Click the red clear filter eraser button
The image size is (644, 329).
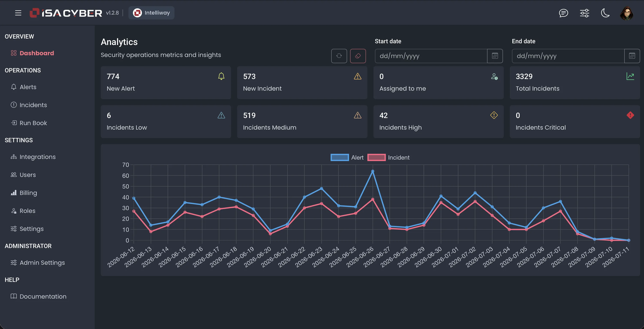358,56
